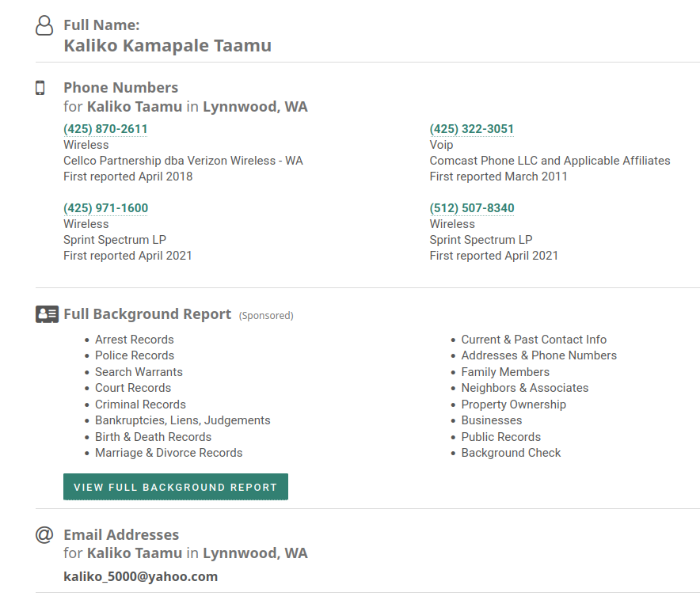
Task: Open phone number (425) 322-3051
Action: coord(471,129)
